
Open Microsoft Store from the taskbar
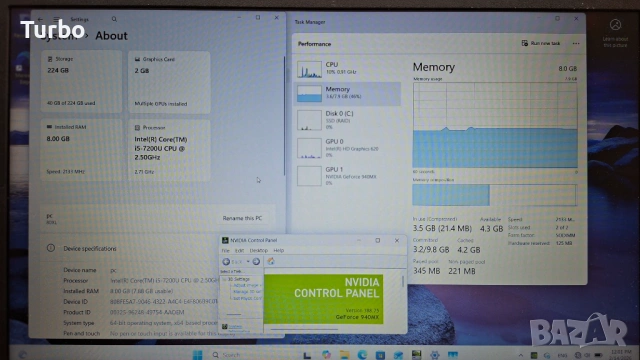tap(380, 355)
